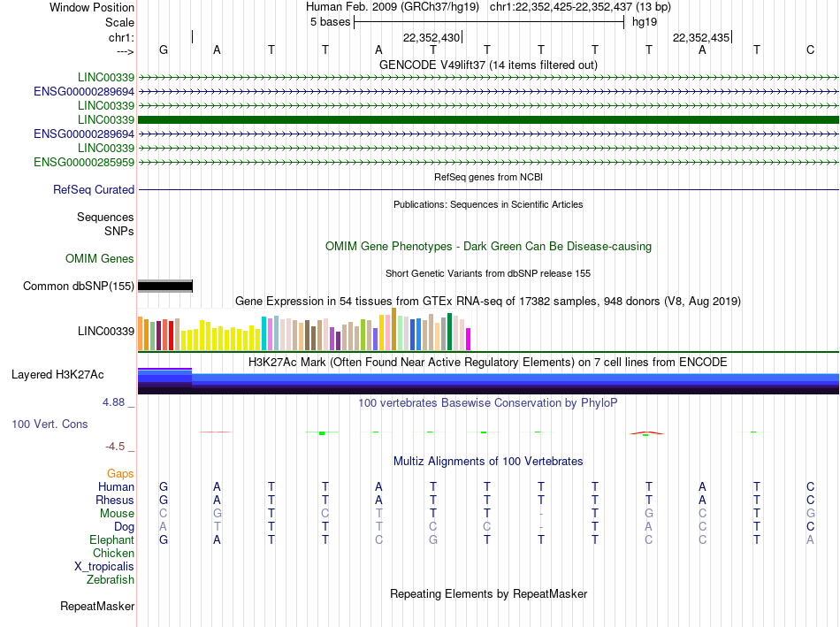Click the Human species label

pyautogui.click(x=116, y=486)
